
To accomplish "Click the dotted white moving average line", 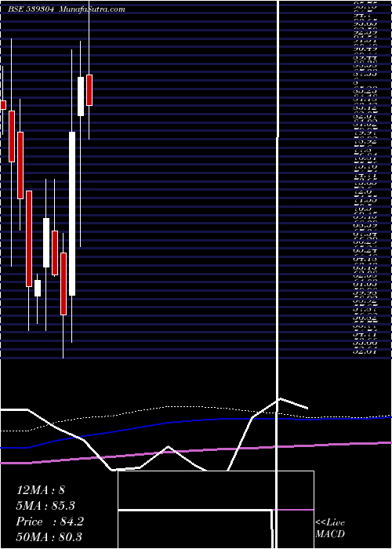I will pos(196,407).
